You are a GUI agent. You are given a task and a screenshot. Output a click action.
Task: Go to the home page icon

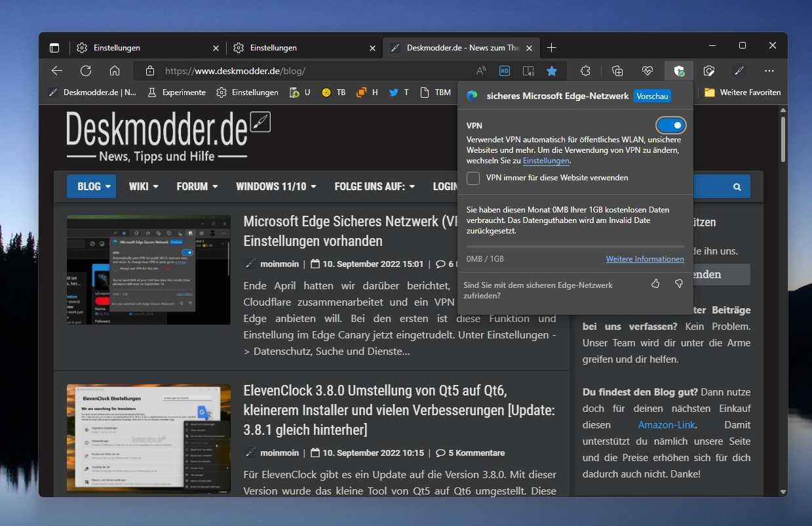coord(115,71)
